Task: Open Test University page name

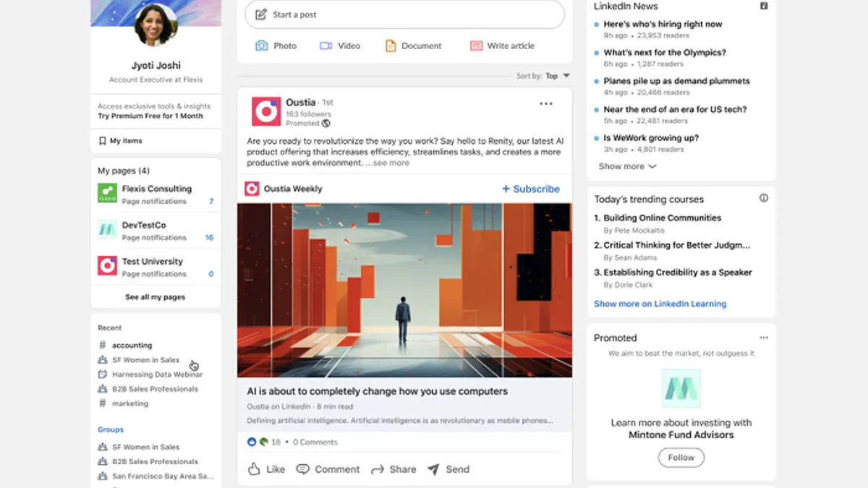Action: [x=153, y=261]
